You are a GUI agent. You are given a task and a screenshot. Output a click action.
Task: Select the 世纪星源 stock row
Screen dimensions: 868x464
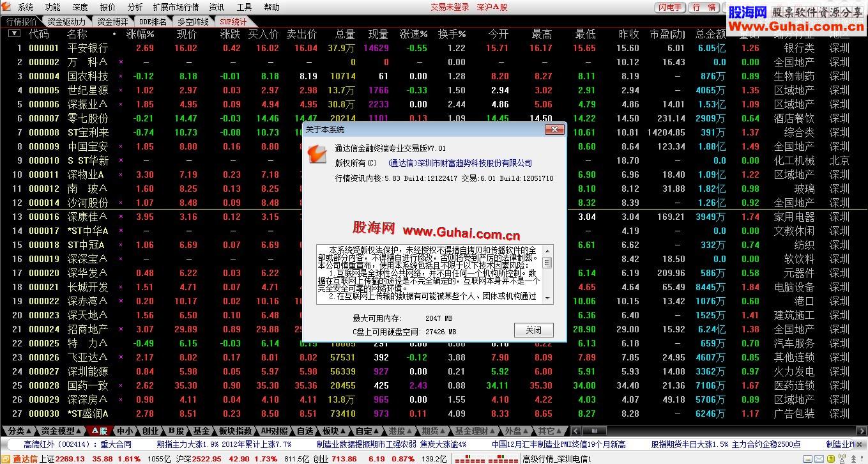434,90
